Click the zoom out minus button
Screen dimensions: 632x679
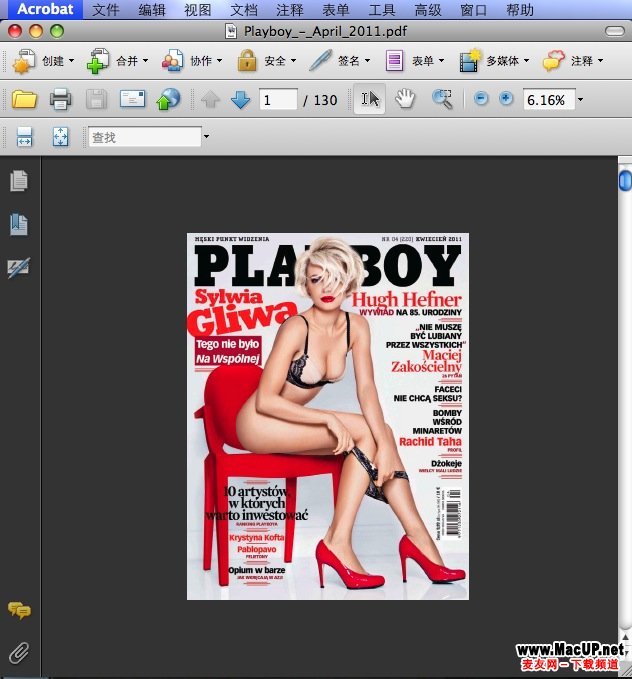click(481, 99)
